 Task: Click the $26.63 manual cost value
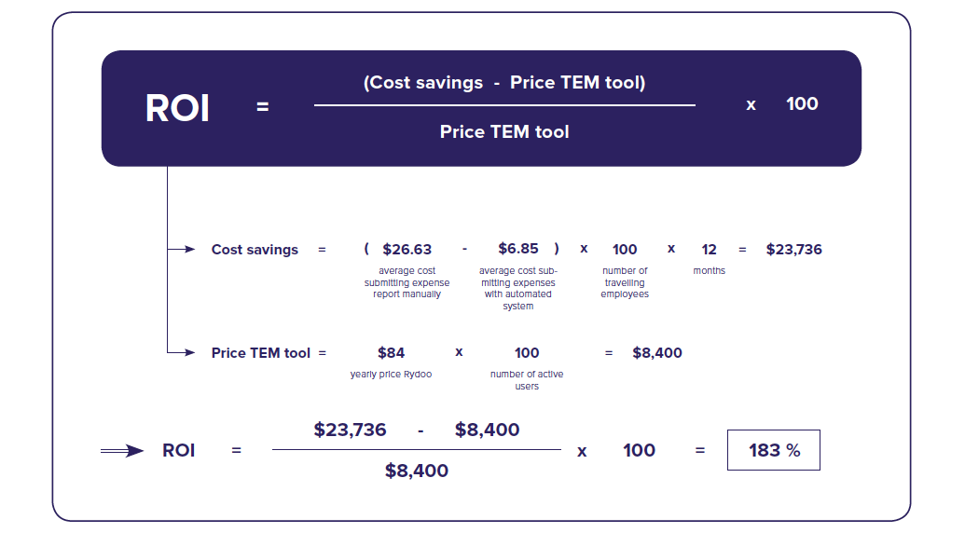pos(407,249)
